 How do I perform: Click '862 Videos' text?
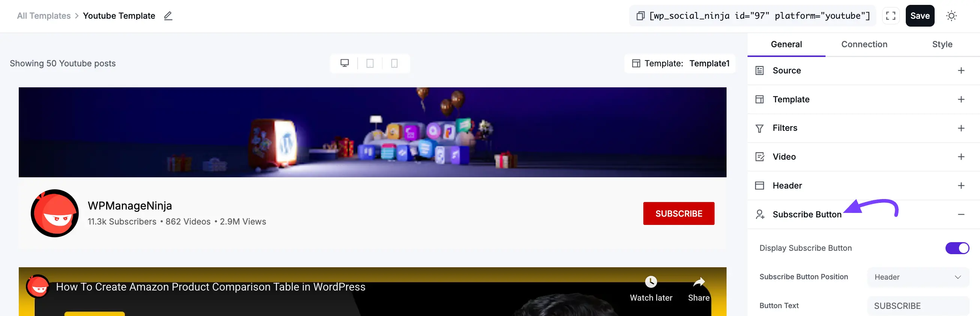click(188, 221)
